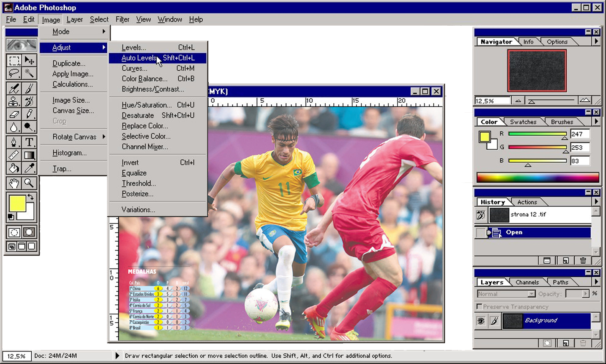Select the Eyedropper tool

pyautogui.click(x=29, y=168)
